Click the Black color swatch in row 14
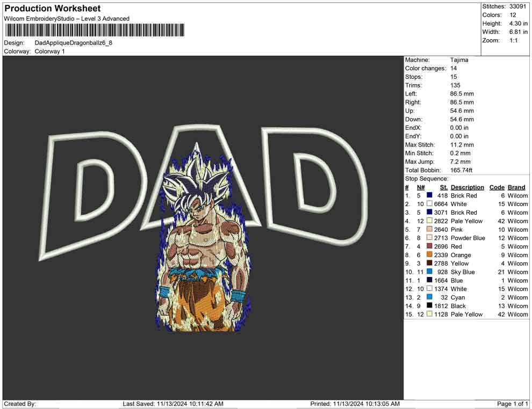 click(x=429, y=305)
